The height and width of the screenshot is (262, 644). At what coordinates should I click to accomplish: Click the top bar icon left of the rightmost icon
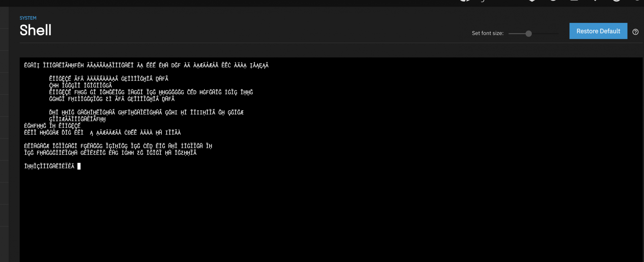pos(616,1)
